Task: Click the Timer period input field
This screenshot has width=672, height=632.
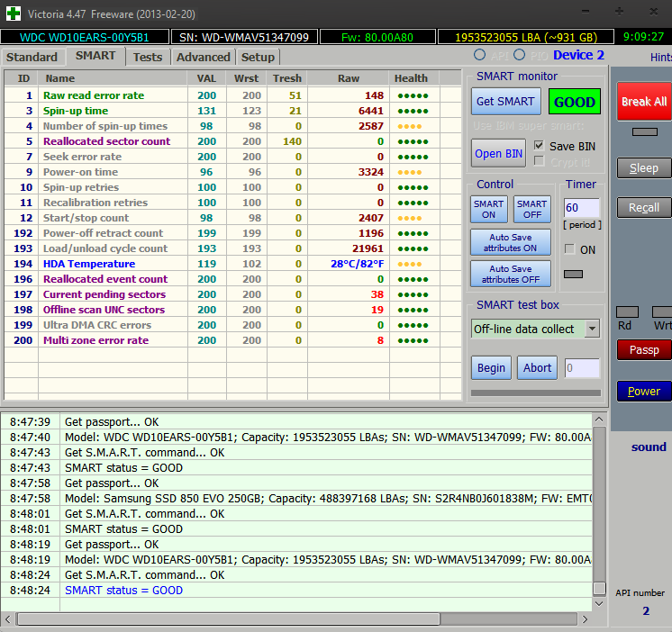Action: coord(581,208)
